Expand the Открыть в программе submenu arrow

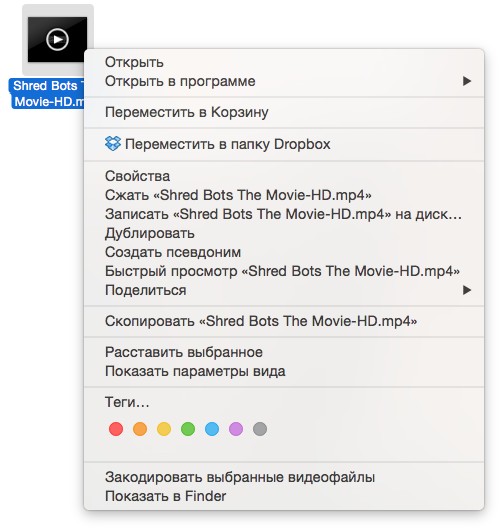(x=467, y=81)
